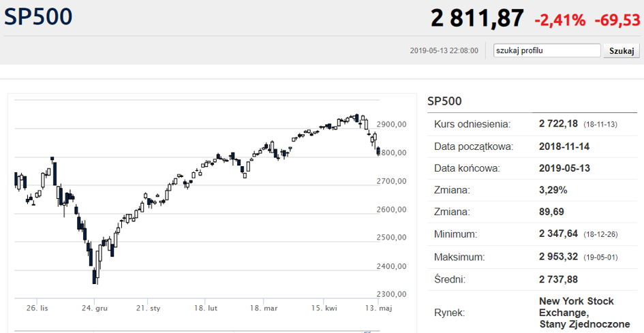Select the Kurs odniesienia row value
This screenshot has width=644, height=333.
[558, 124]
